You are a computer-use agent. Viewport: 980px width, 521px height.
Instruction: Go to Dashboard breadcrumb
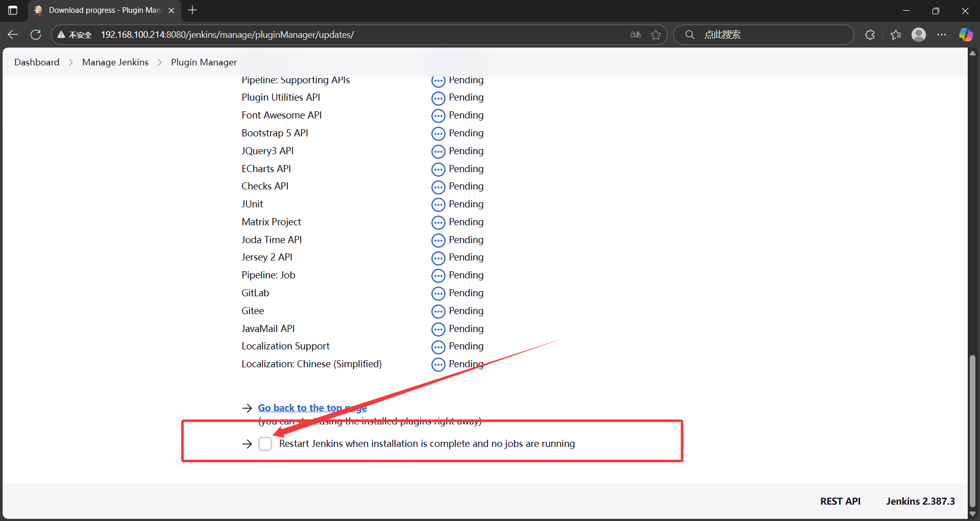(x=37, y=62)
